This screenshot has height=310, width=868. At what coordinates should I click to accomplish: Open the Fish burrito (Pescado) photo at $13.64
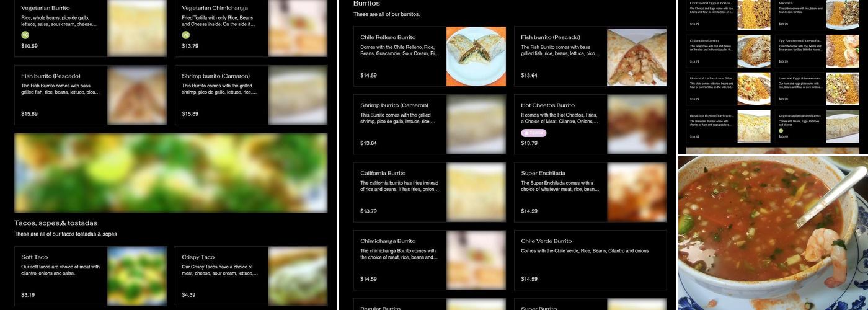click(x=637, y=56)
